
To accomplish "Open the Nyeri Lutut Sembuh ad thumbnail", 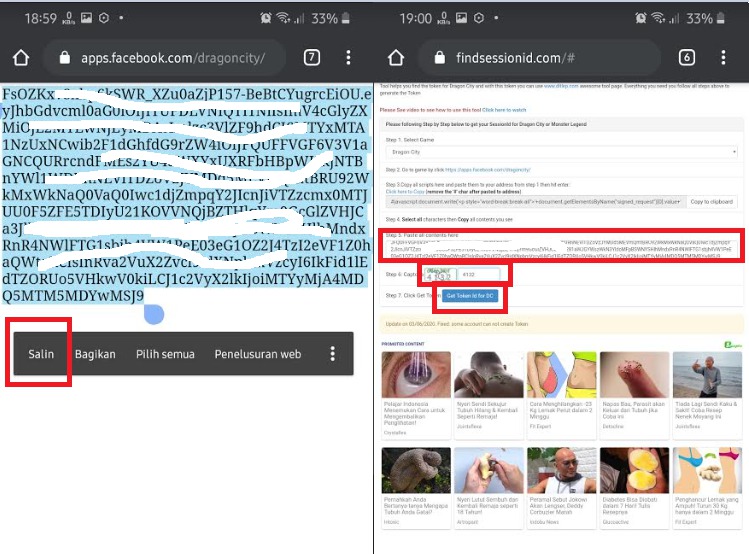I will coord(489,470).
